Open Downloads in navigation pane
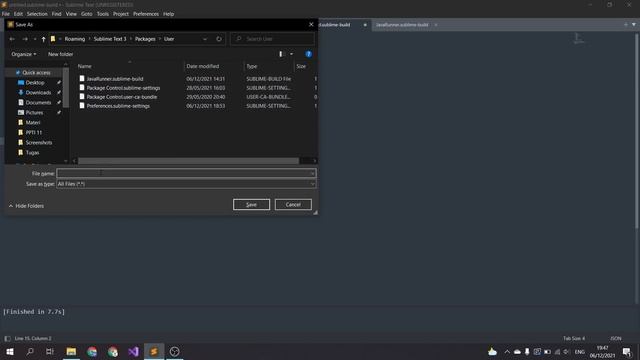The image size is (640, 360). 38,93
